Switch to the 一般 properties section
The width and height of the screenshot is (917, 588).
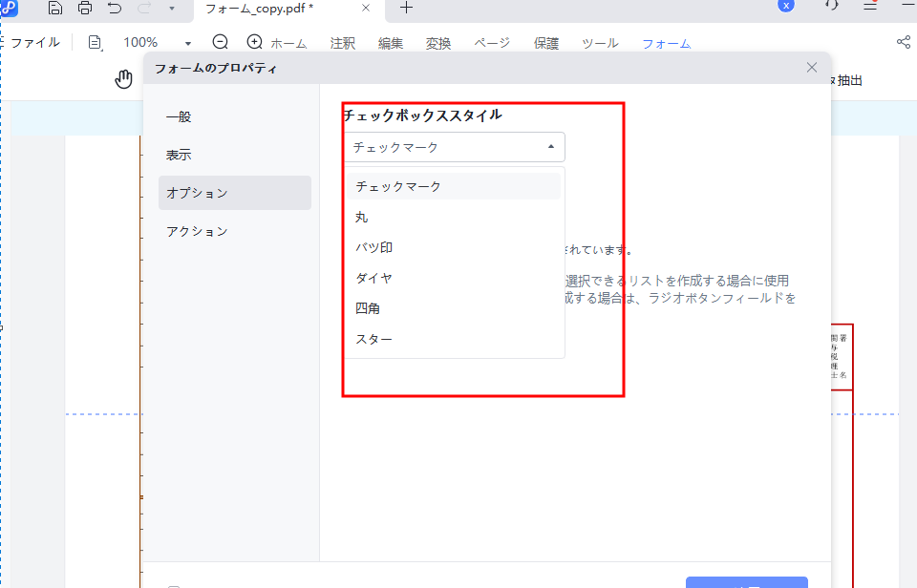[x=179, y=116]
